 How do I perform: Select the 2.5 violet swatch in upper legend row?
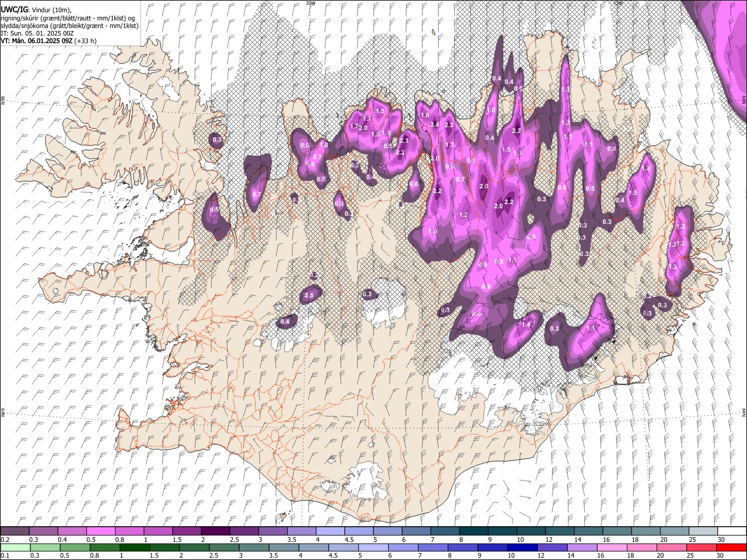click(244, 531)
